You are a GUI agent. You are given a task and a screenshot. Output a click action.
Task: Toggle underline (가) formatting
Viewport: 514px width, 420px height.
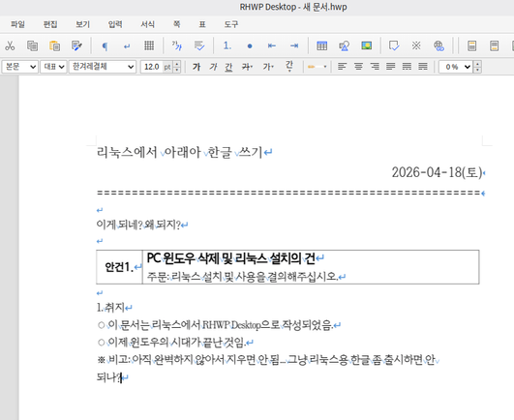228,67
